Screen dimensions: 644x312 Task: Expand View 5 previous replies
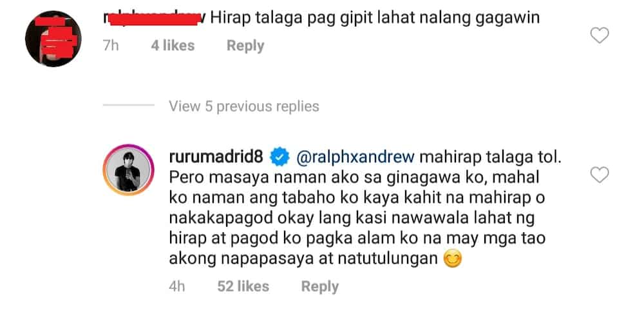[x=244, y=106]
